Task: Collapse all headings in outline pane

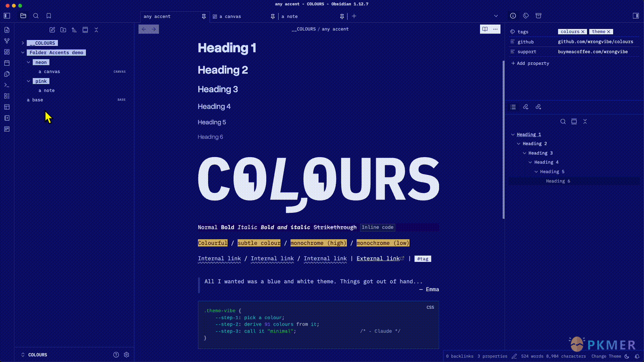Action: click(x=585, y=122)
